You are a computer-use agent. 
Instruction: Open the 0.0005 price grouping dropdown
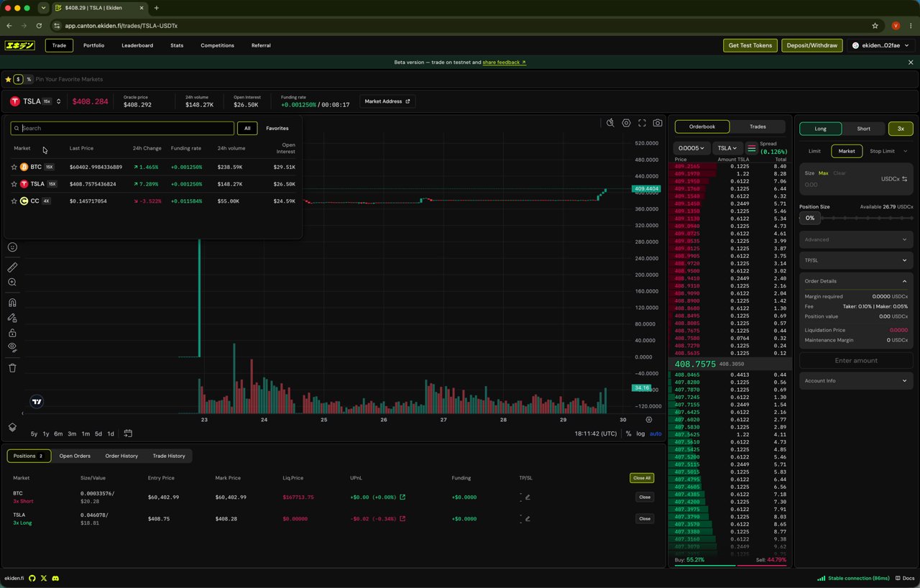coord(691,148)
